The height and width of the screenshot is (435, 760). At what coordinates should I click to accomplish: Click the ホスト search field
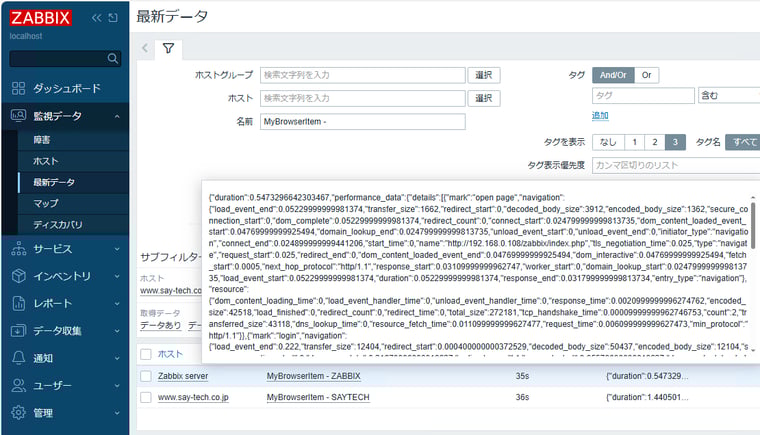(363, 98)
